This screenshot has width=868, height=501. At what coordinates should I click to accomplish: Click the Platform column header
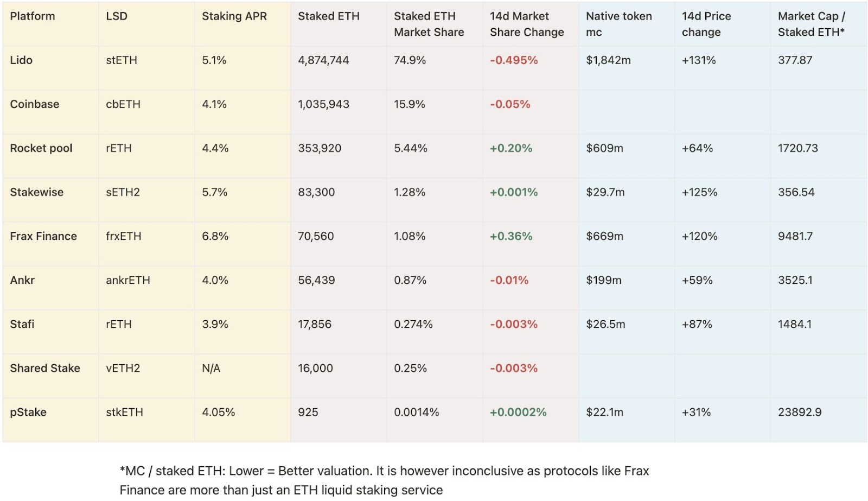point(33,16)
